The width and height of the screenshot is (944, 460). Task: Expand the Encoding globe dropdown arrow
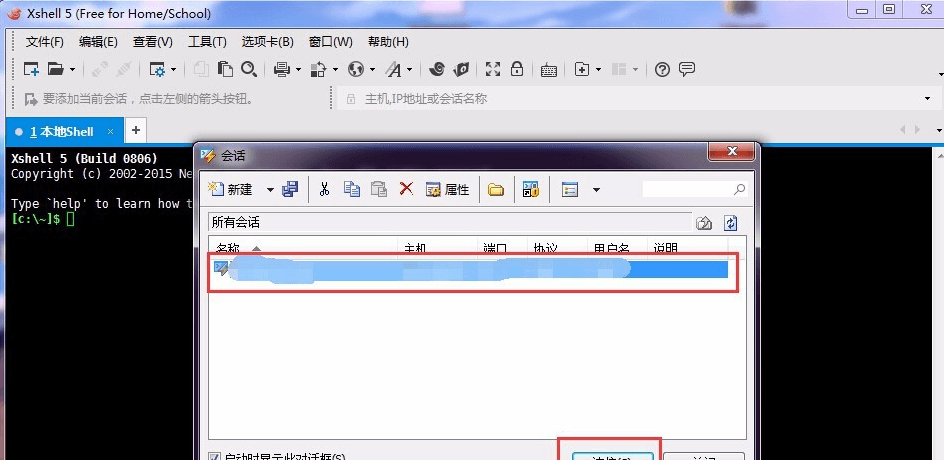[x=372, y=70]
